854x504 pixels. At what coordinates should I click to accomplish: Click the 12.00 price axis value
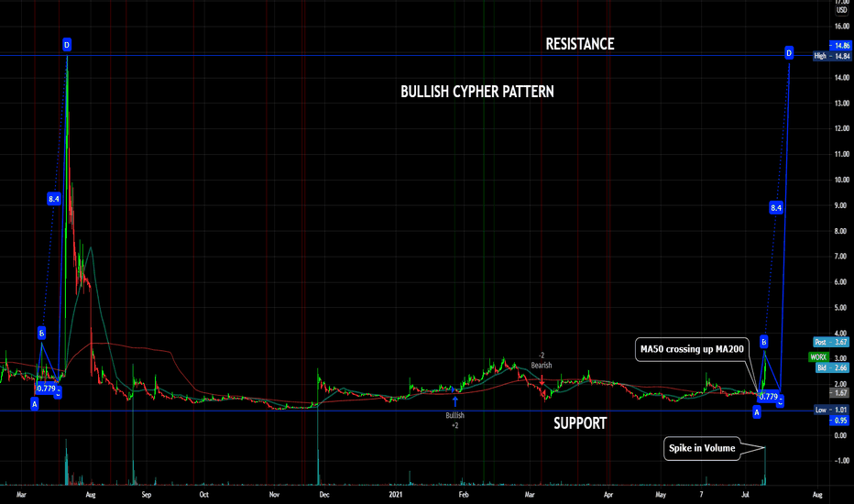[x=841, y=128]
